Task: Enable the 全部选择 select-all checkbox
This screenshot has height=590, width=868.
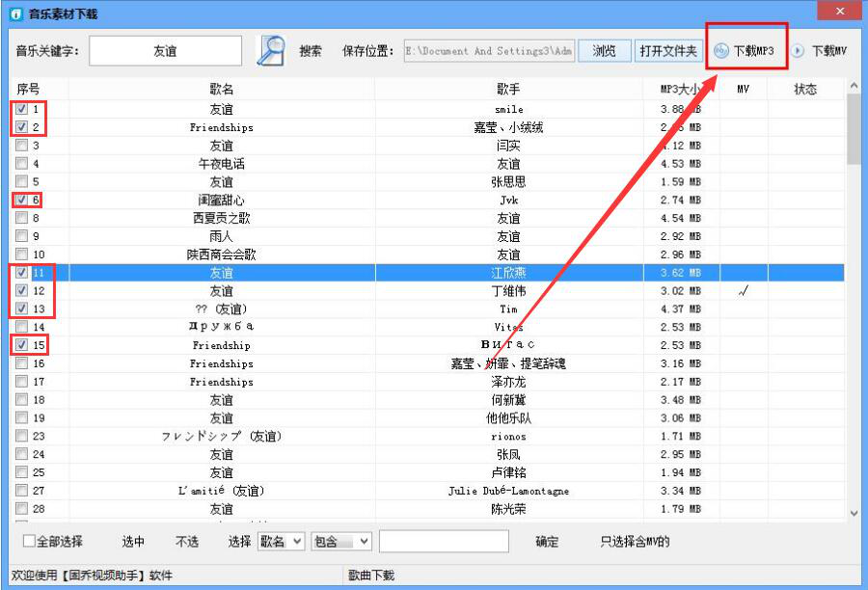Action: point(29,541)
